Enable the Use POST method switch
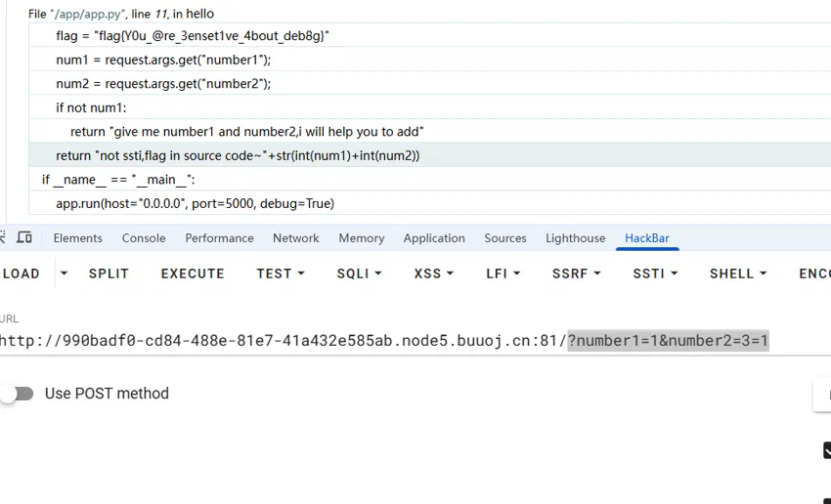The height and width of the screenshot is (504, 831). coord(18,394)
